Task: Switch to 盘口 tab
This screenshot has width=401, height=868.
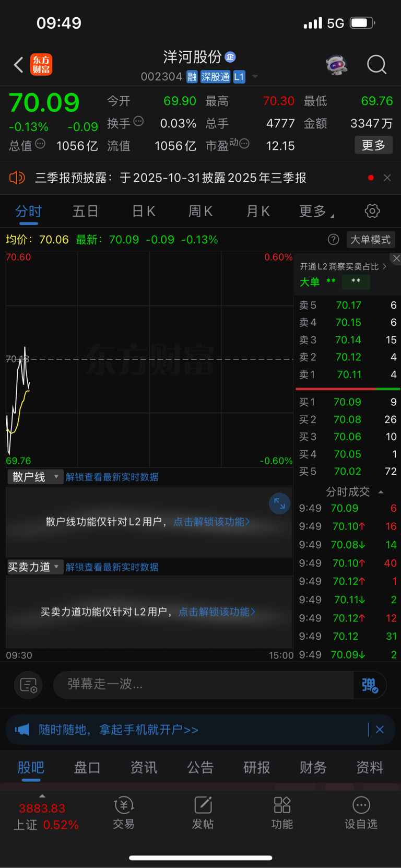Action: [x=87, y=768]
